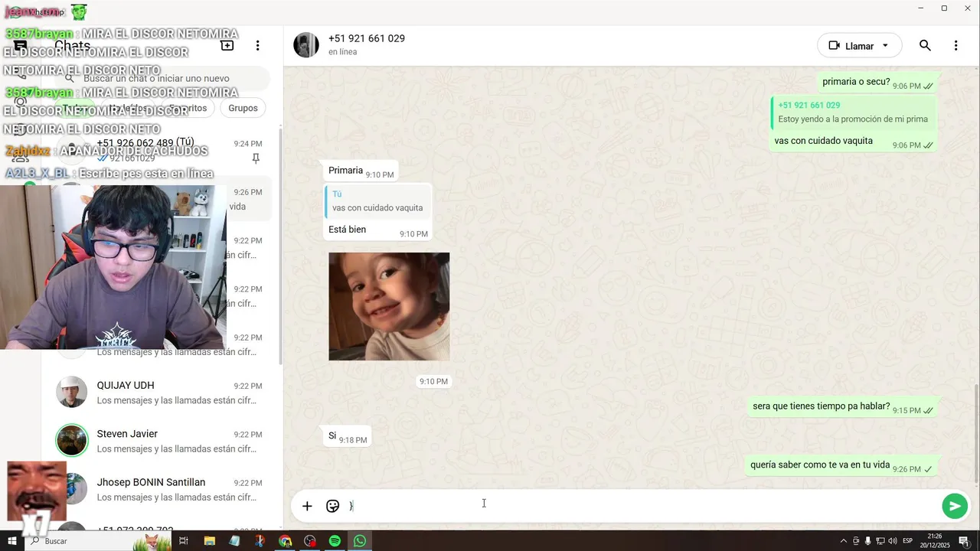The height and width of the screenshot is (551, 980).
Task: Click quoted 'vas con cuidado vaquita' in received message
Action: (x=377, y=201)
